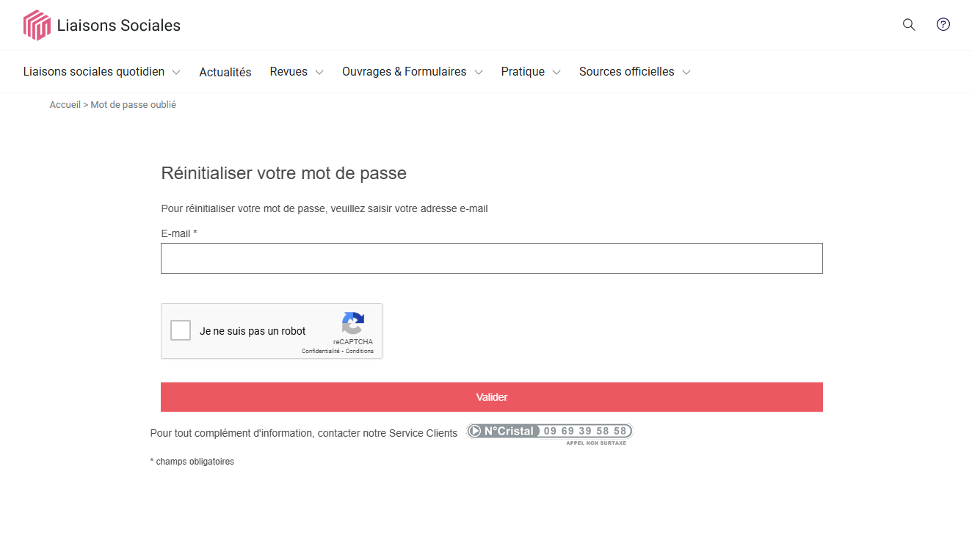Click the help question mark icon
Screen dimensions: 972x560
943,24
